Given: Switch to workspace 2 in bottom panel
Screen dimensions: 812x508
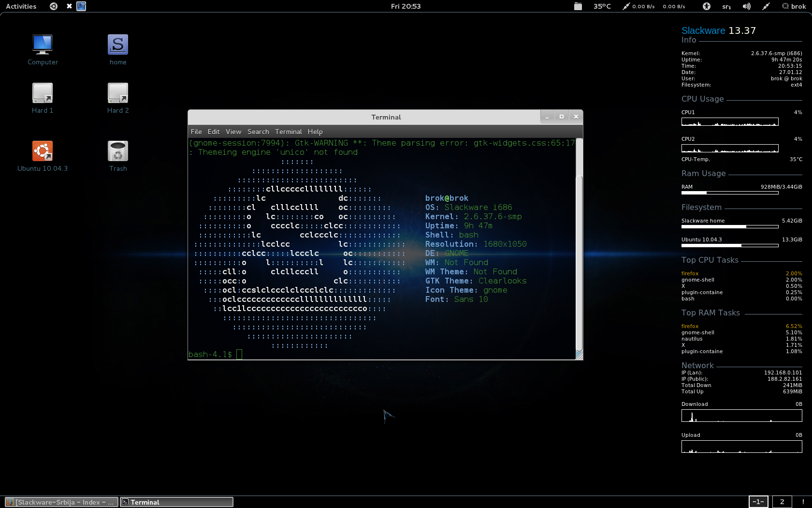Looking at the screenshot, I should (782, 502).
